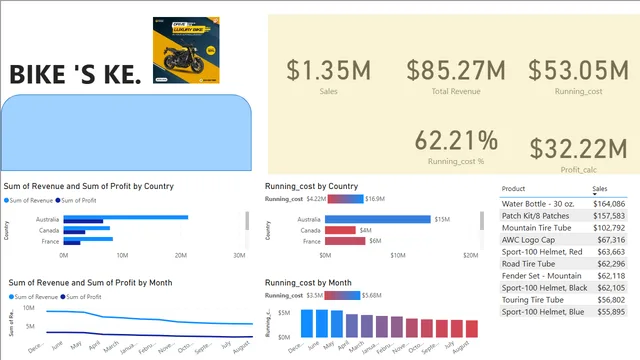Select Sport-100 Helmet, Red row

click(563, 252)
